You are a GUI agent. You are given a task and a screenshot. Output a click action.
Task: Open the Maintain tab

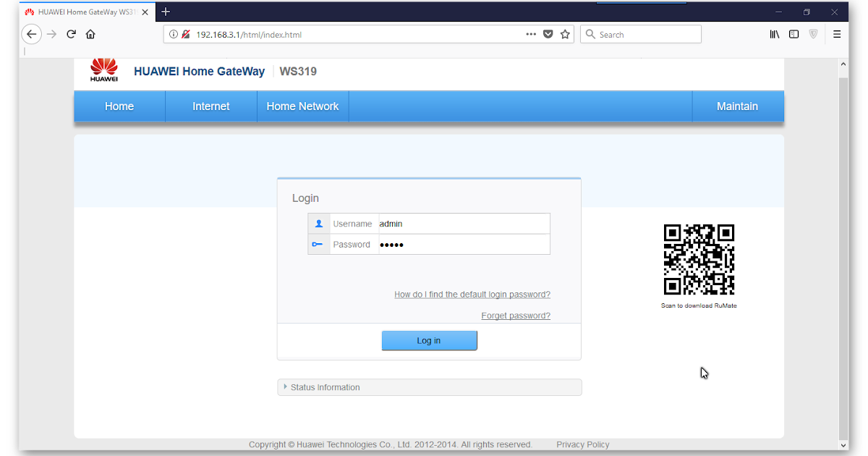click(737, 106)
